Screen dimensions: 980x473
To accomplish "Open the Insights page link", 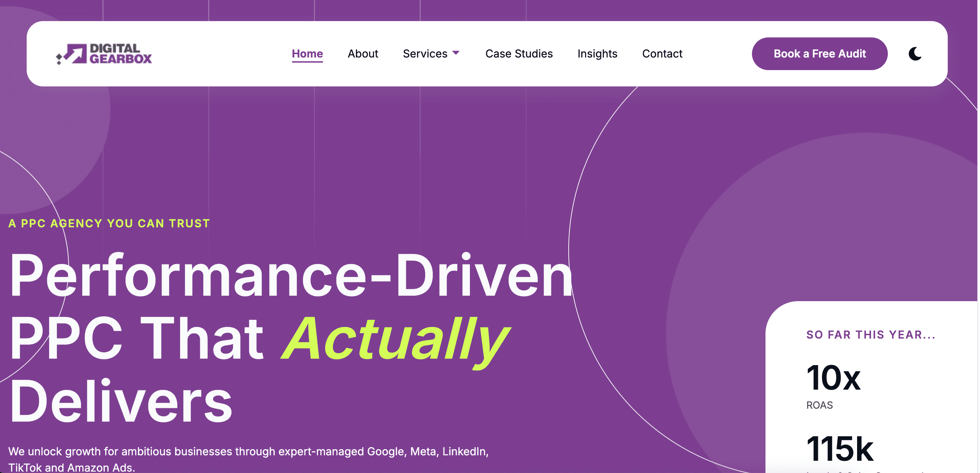I will click(x=597, y=54).
